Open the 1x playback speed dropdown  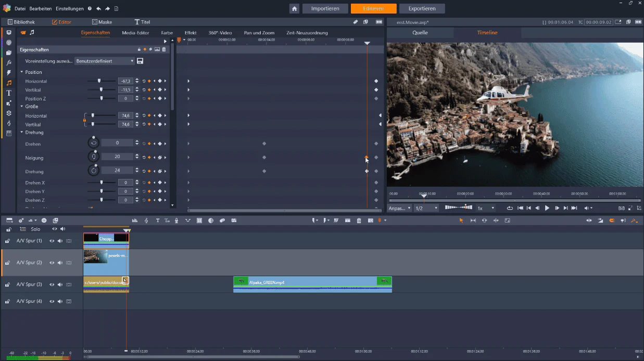(486, 208)
